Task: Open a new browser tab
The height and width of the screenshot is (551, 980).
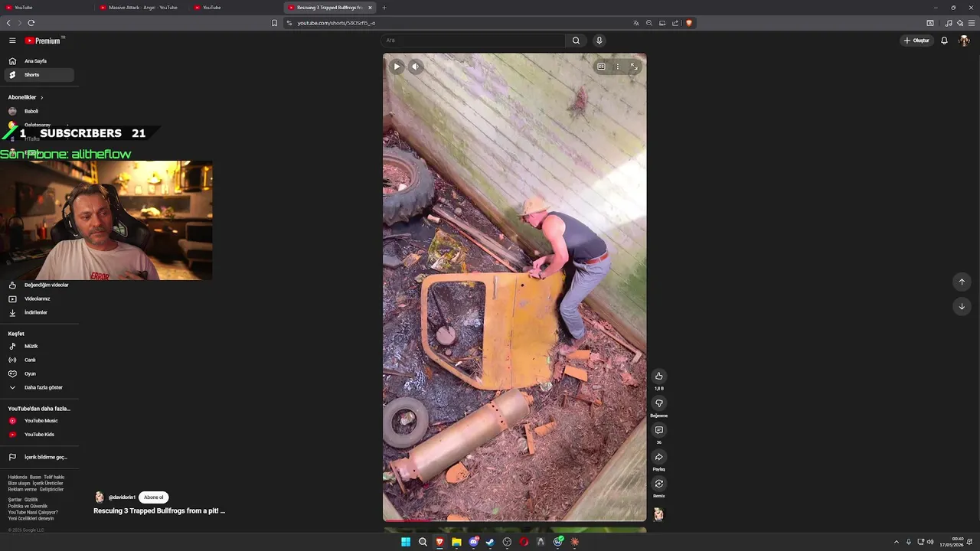Action: click(384, 8)
